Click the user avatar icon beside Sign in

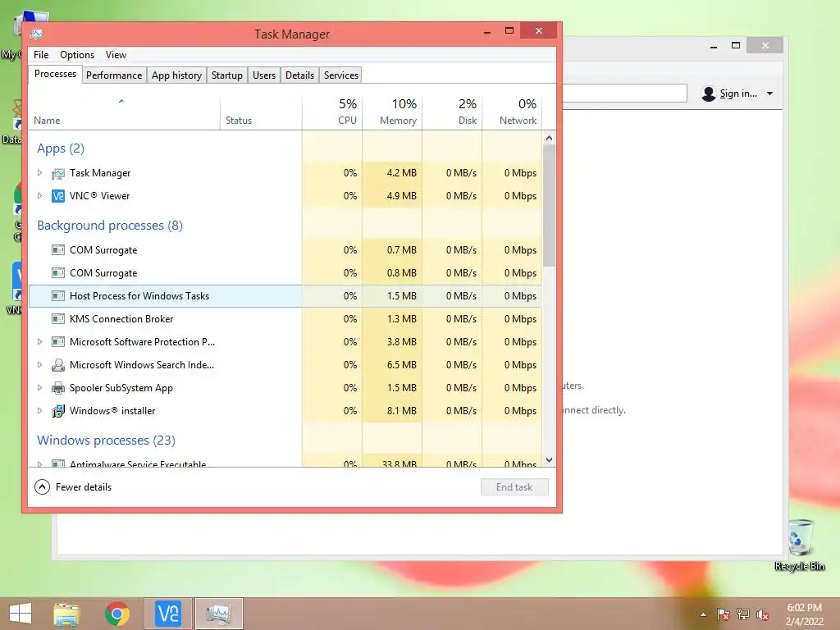(x=708, y=94)
